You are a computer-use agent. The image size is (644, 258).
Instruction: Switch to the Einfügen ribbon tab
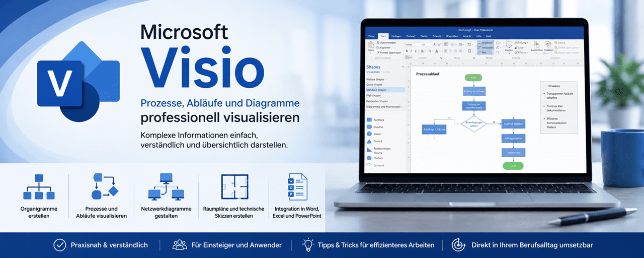click(x=396, y=36)
